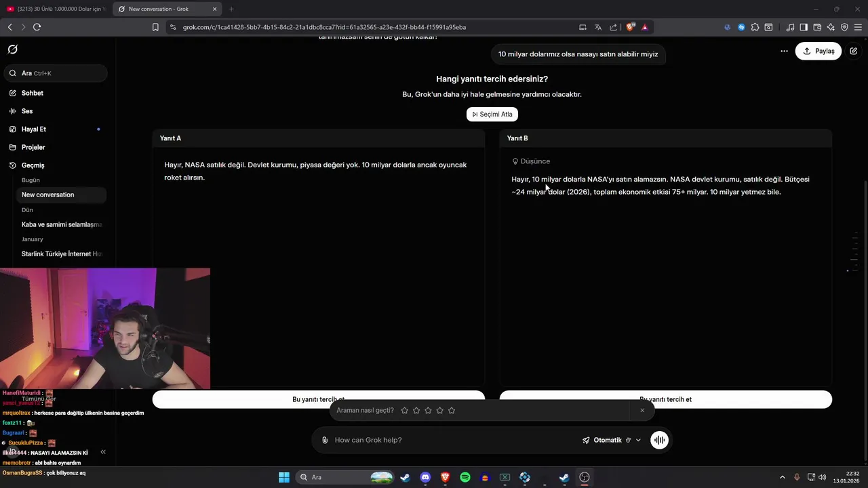Open the media control music note icon
Viewport: 868px width, 488px height.
[x=790, y=27]
